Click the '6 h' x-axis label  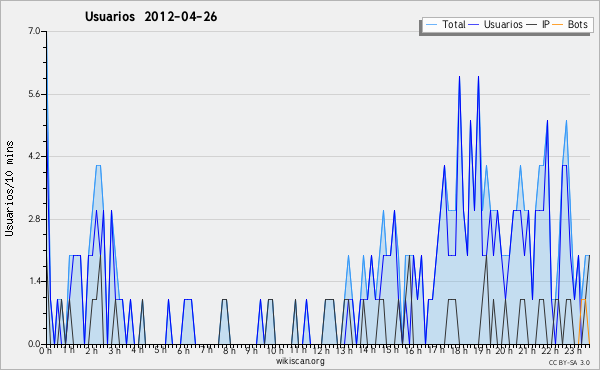pos(183,351)
